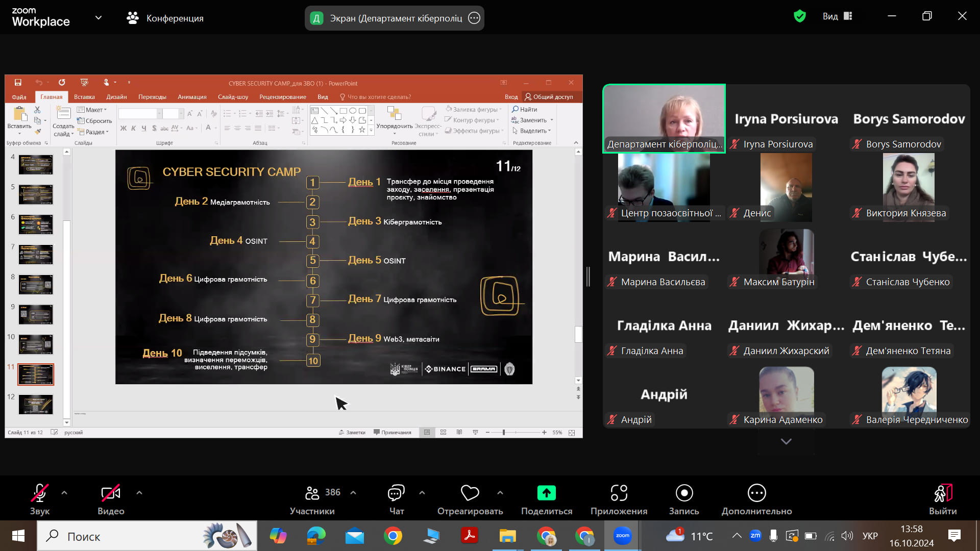Open the Apps icon in toolbar
980x551 pixels.
619,493
